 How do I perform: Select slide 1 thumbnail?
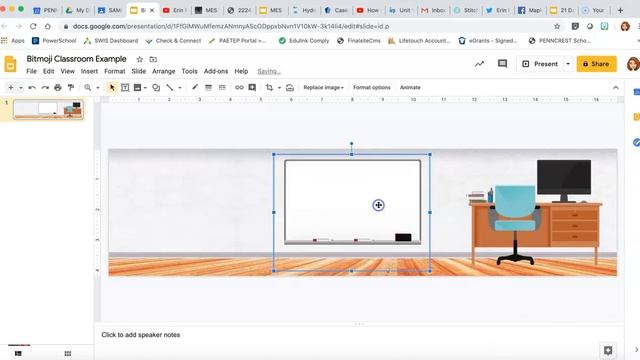click(x=48, y=109)
